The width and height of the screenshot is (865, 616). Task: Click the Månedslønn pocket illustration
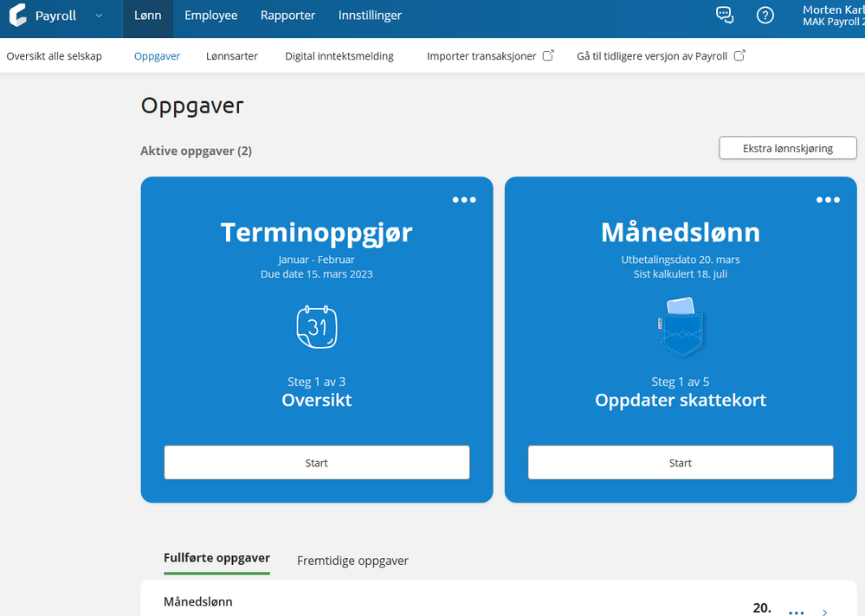[x=681, y=327]
